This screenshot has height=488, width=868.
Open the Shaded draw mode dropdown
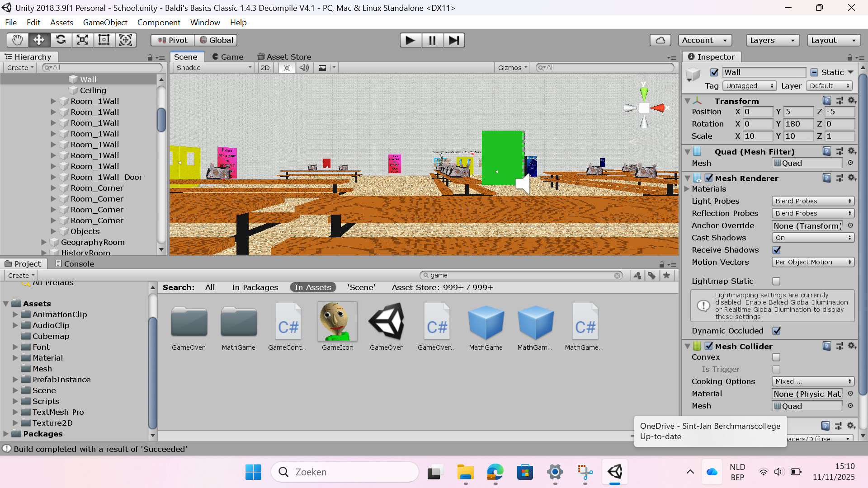212,67
